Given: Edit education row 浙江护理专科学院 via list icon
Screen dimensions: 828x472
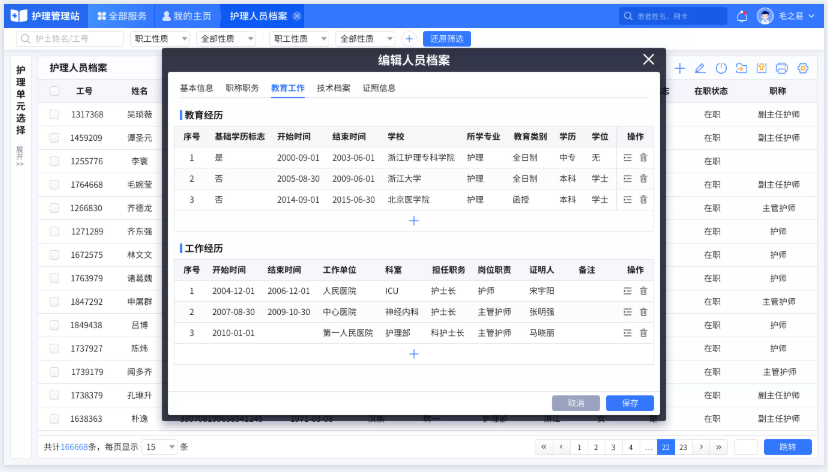Looking at the screenshot, I should pyautogui.click(x=627, y=157).
